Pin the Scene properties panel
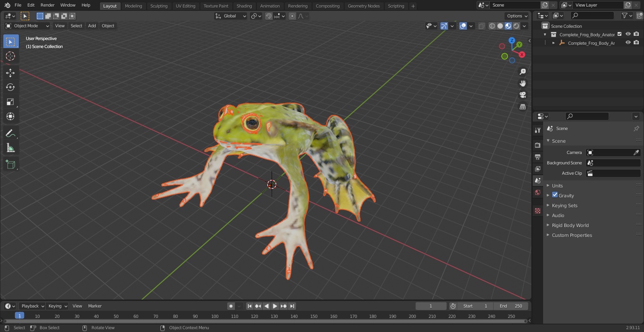 point(636,129)
